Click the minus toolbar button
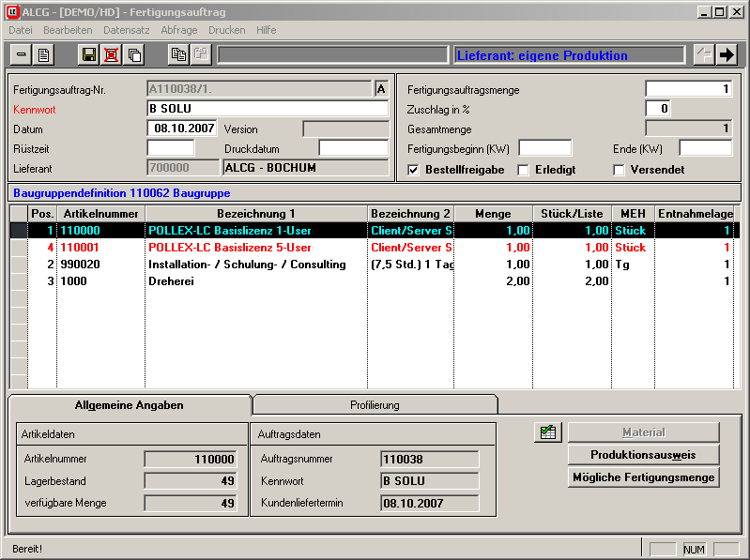Image resolution: width=750 pixels, height=560 pixels. (x=21, y=55)
